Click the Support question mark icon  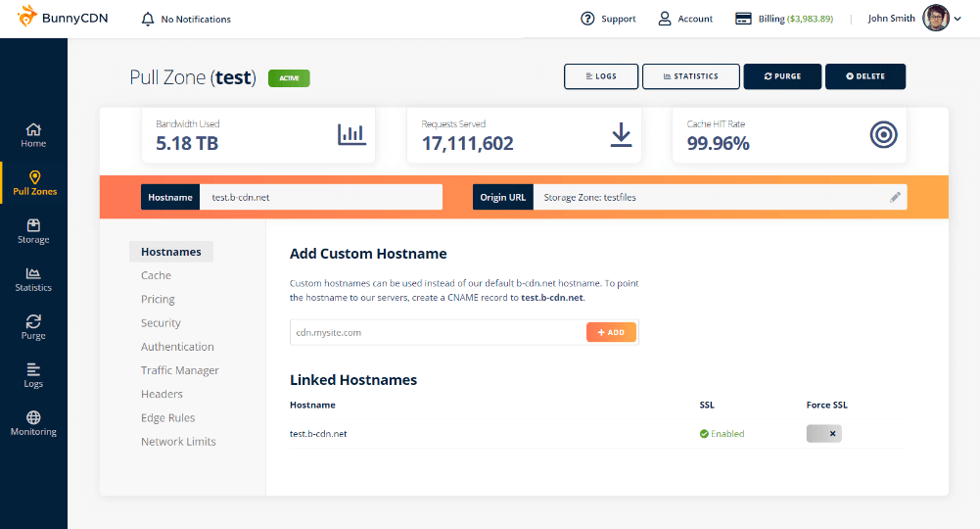pos(587,19)
